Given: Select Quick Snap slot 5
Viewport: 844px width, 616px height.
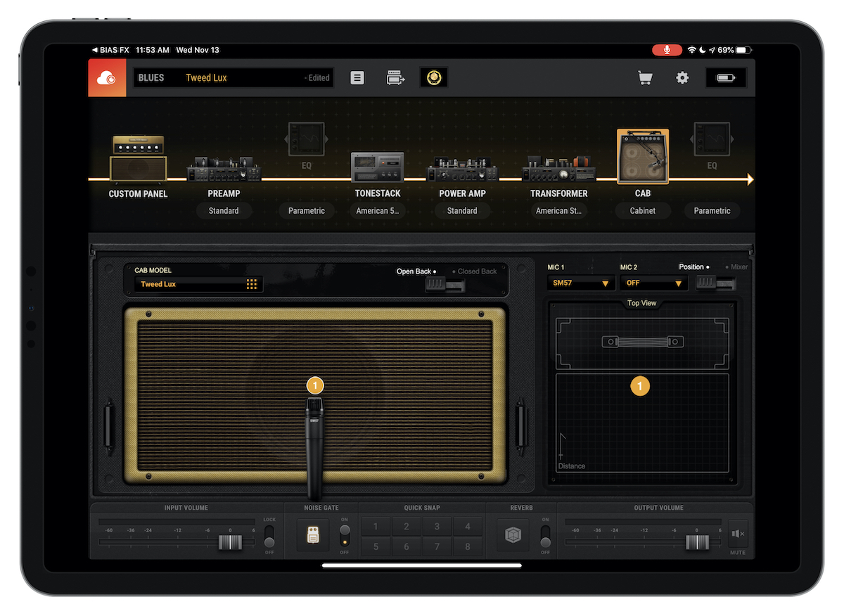Looking at the screenshot, I should (x=376, y=546).
